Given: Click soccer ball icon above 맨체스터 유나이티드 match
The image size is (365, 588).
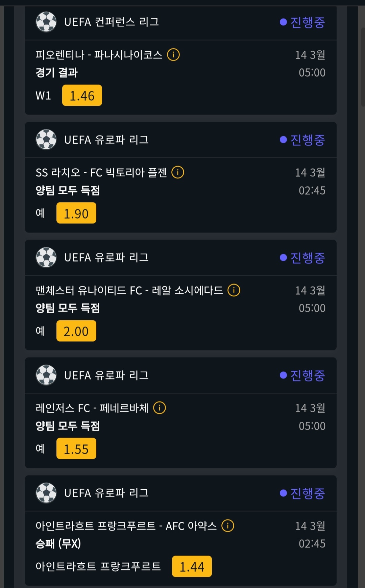Looking at the screenshot, I should pos(46,258).
